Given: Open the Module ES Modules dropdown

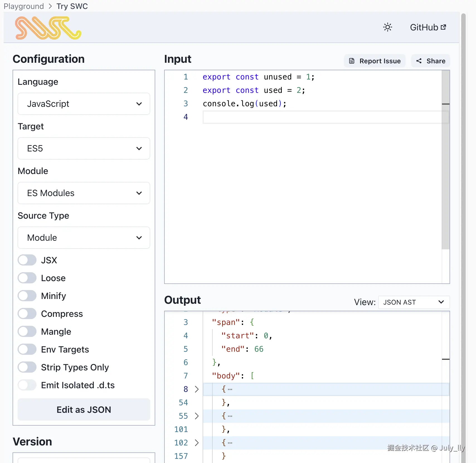Looking at the screenshot, I should tap(84, 193).
